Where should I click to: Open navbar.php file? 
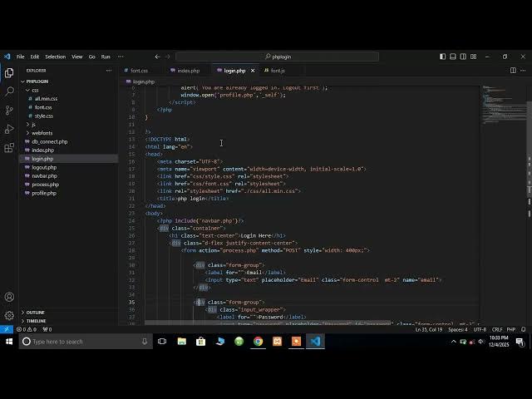(x=68, y=175)
